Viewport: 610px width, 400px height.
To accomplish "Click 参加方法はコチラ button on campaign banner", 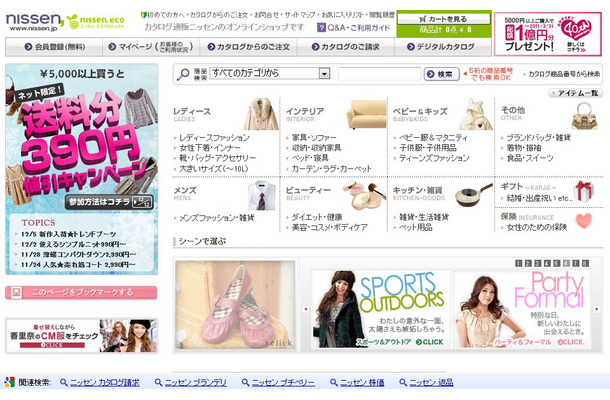I will [x=109, y=202].
